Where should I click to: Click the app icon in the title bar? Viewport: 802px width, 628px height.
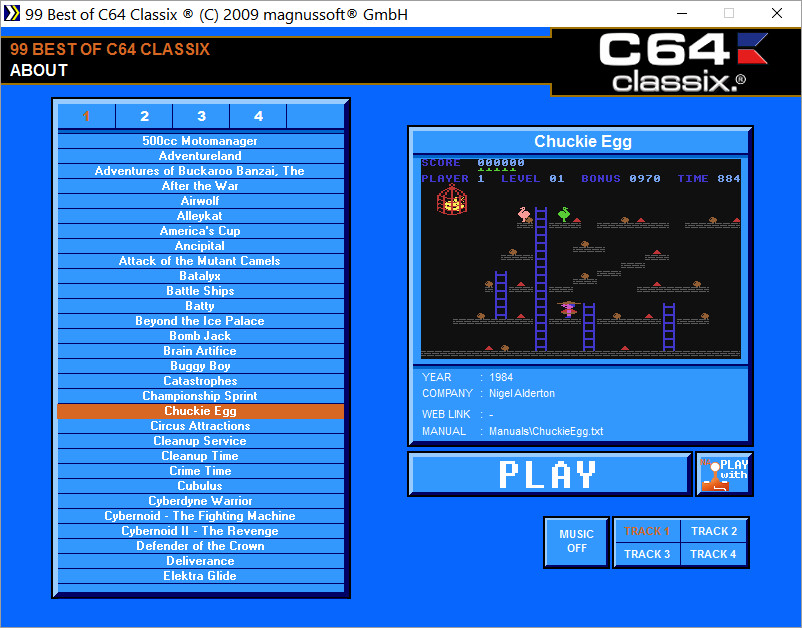click(x=11, y=14)
